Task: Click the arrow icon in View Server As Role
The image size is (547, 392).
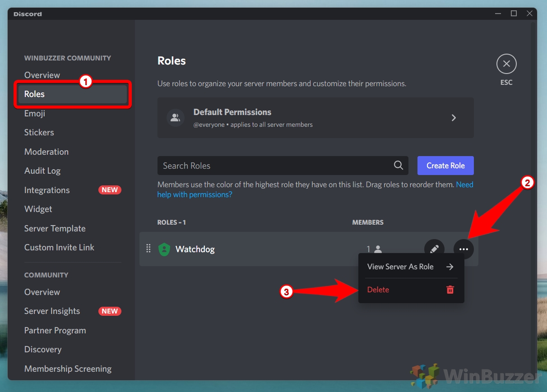Action: point(450,267)
